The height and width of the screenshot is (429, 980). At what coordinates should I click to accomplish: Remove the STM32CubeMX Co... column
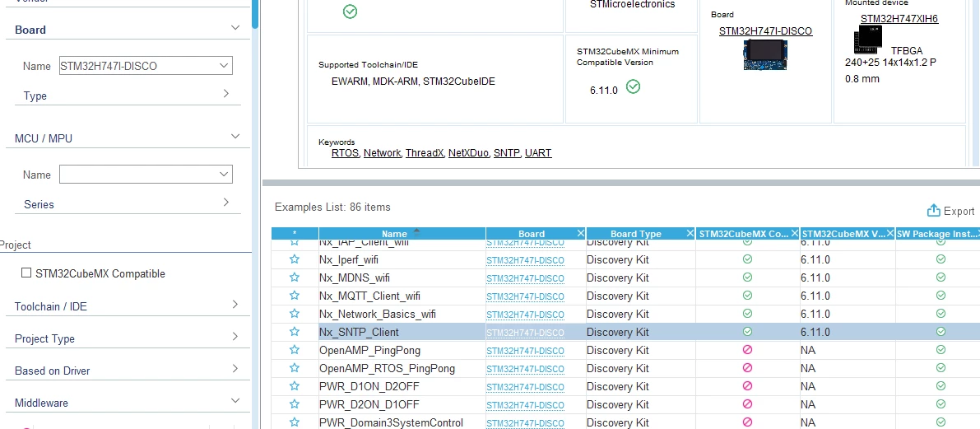click(x=794, y=233)
